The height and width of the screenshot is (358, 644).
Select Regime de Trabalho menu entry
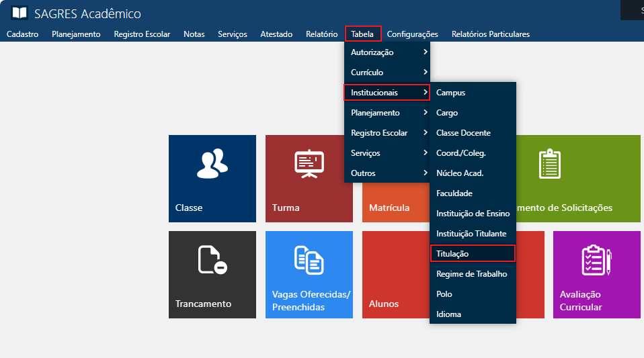(471, 274)
